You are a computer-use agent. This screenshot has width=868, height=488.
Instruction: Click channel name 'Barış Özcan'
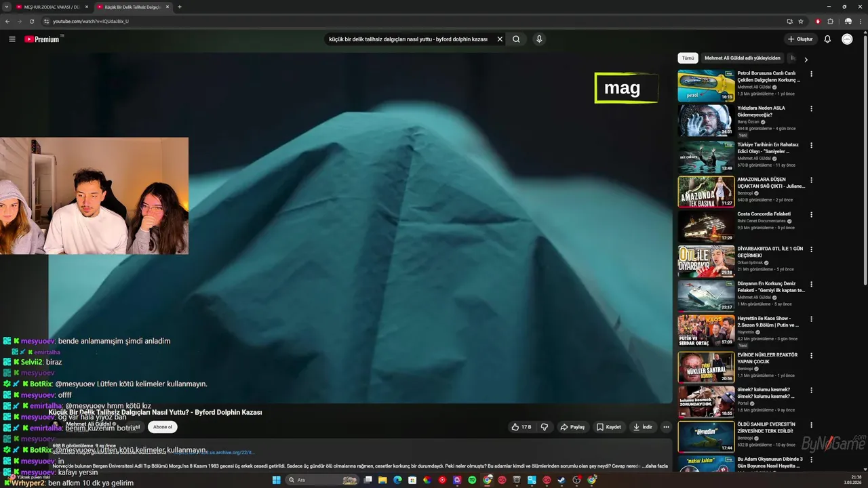pos(749,121)
